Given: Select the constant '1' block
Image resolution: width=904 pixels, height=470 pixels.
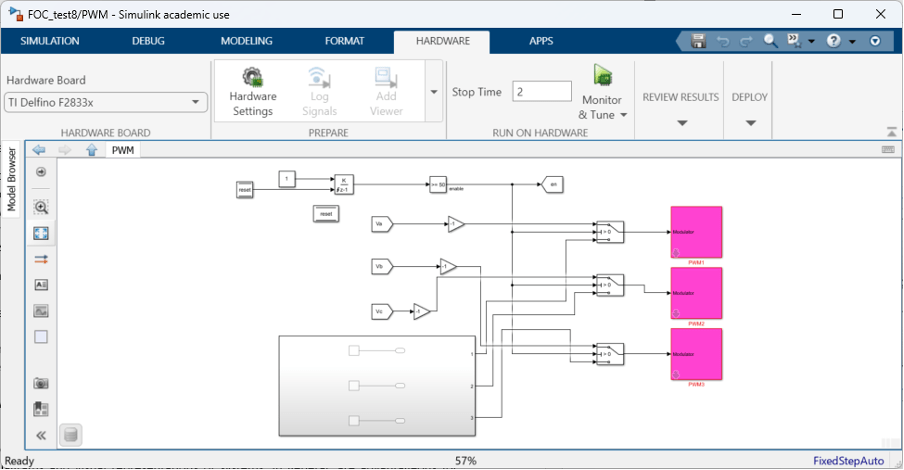Looking at the screenshot, I should (287, 179).
